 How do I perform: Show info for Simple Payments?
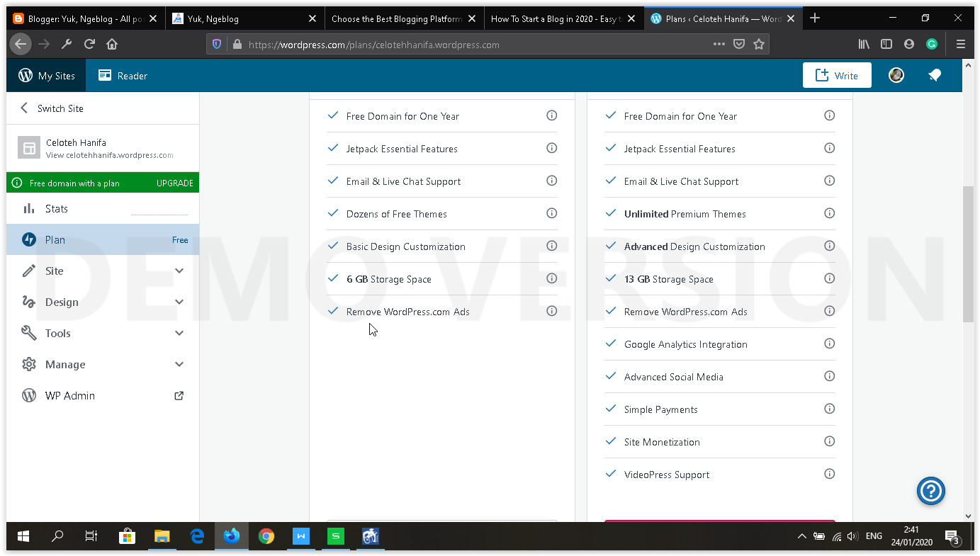point(830,409)
